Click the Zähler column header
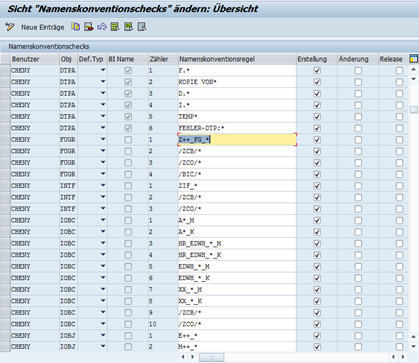This screenshot has height=363, width=419. 163,59
